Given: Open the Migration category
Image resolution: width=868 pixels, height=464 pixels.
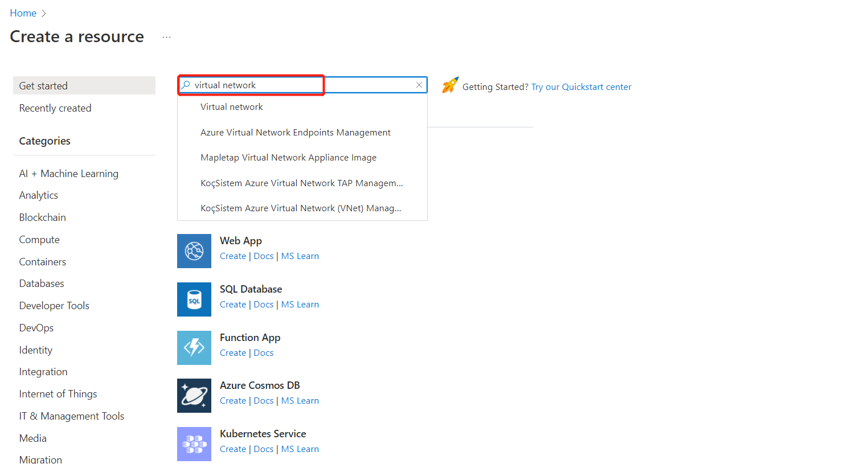Looking at the screenshot, I should tap(40, 459).
